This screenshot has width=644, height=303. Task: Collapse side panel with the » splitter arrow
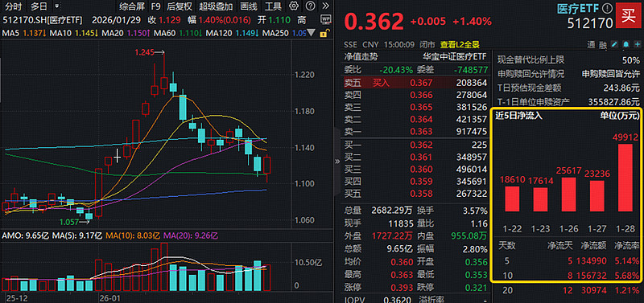[x=337, y=161]
